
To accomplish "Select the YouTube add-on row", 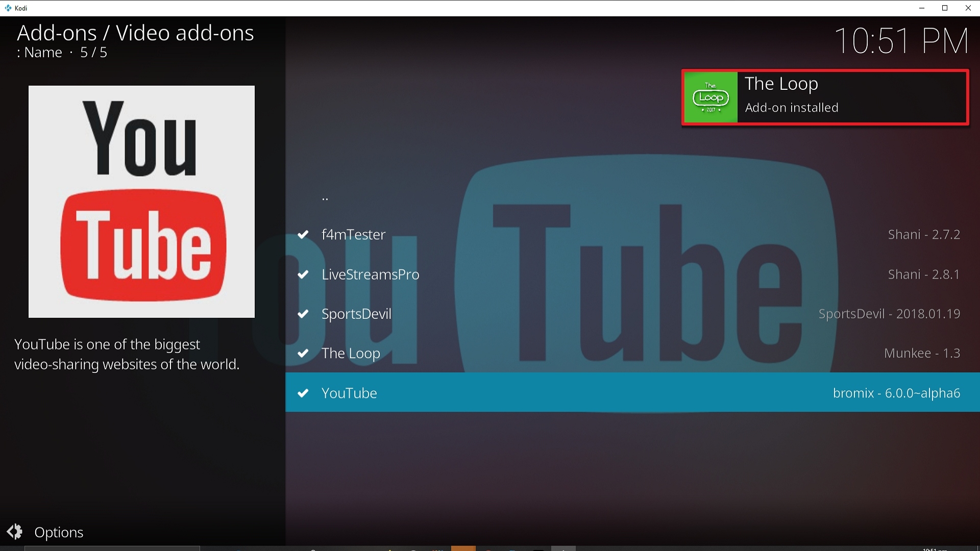I will [632, 392].
